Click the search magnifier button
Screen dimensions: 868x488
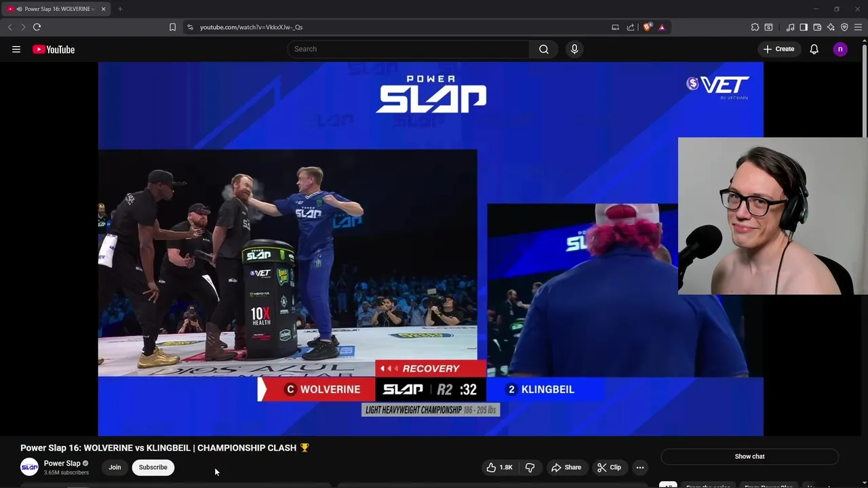point(544,49)
